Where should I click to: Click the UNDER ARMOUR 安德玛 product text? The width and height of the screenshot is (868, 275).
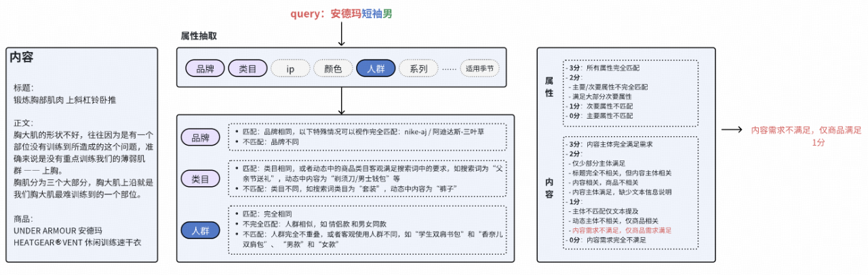point(60,230)
